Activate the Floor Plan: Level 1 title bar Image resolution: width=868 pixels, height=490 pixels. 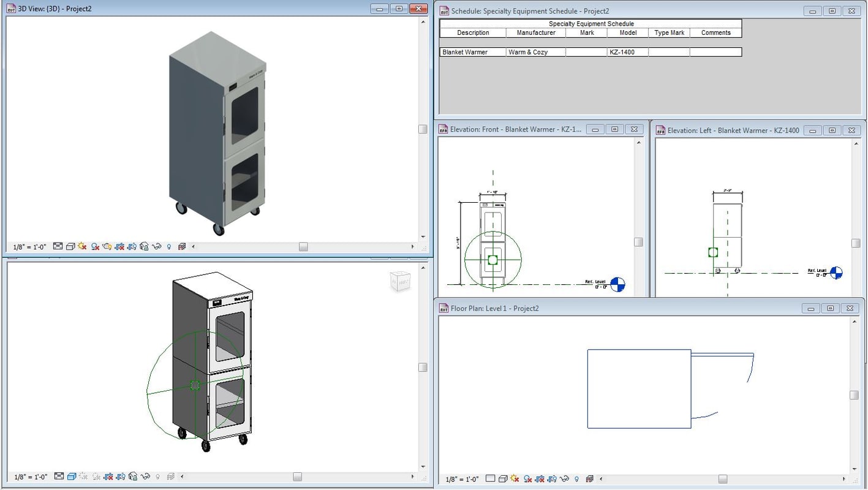[494, 308]
